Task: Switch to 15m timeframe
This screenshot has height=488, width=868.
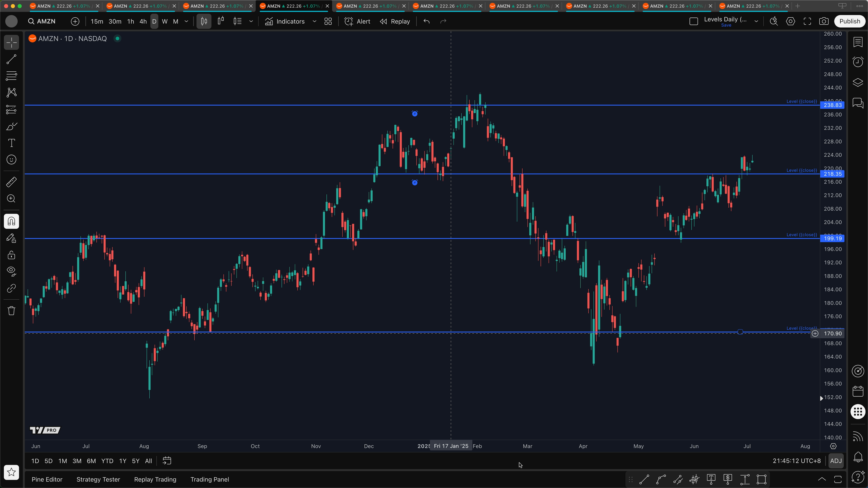Action: click(97, 21)
